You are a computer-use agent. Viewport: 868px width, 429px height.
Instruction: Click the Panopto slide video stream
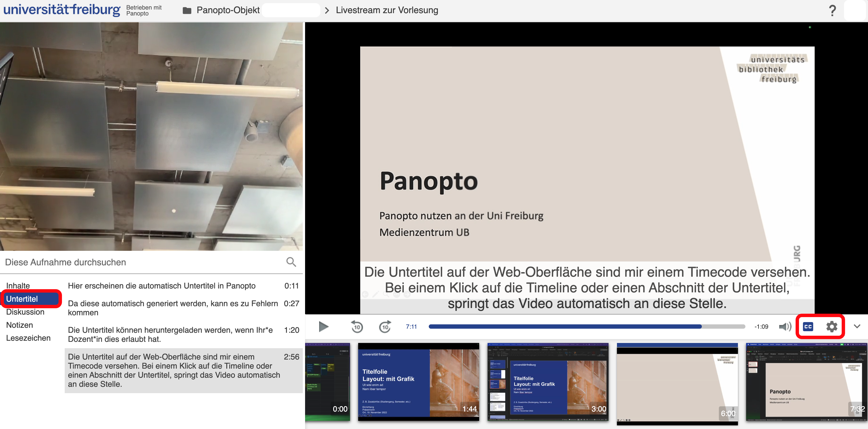point(587,168)
